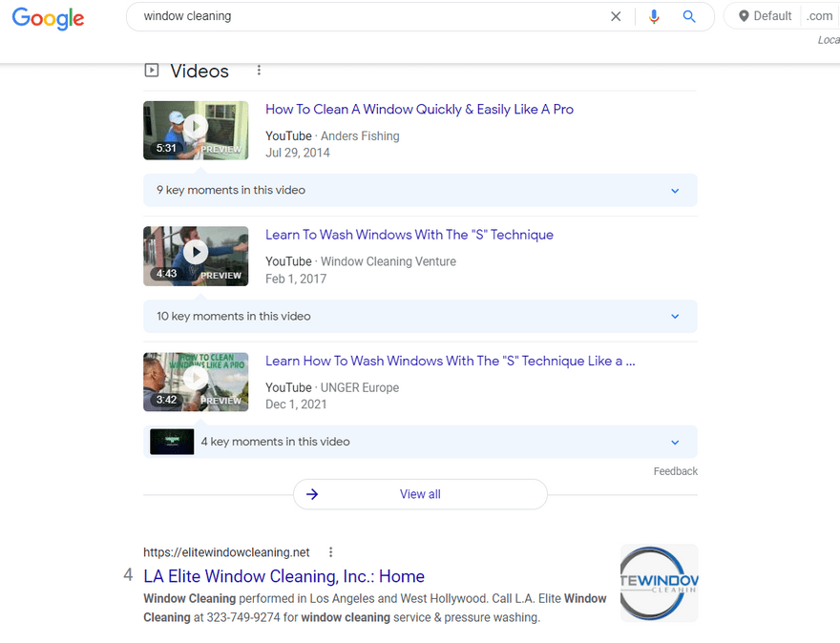840x643 pixels.
Task: Click 'UNGER Europe' channel text
Action: 360,387
